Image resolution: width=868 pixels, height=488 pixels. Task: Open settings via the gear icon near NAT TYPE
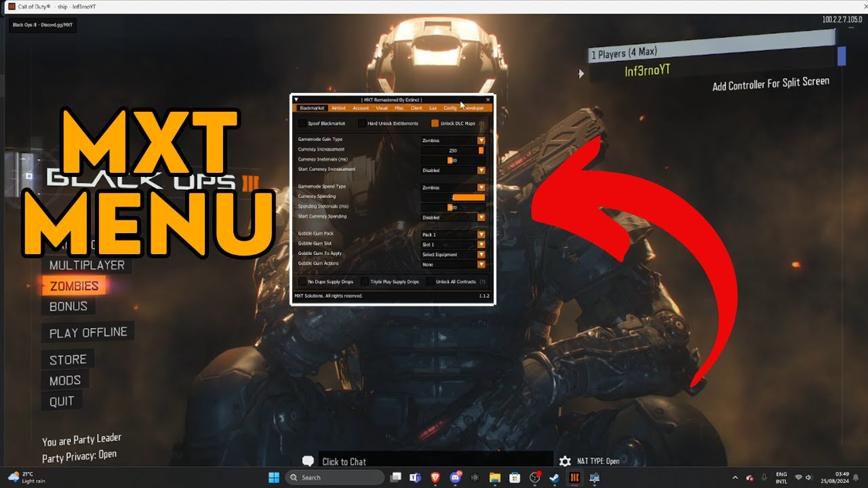(x=565, y=461)
